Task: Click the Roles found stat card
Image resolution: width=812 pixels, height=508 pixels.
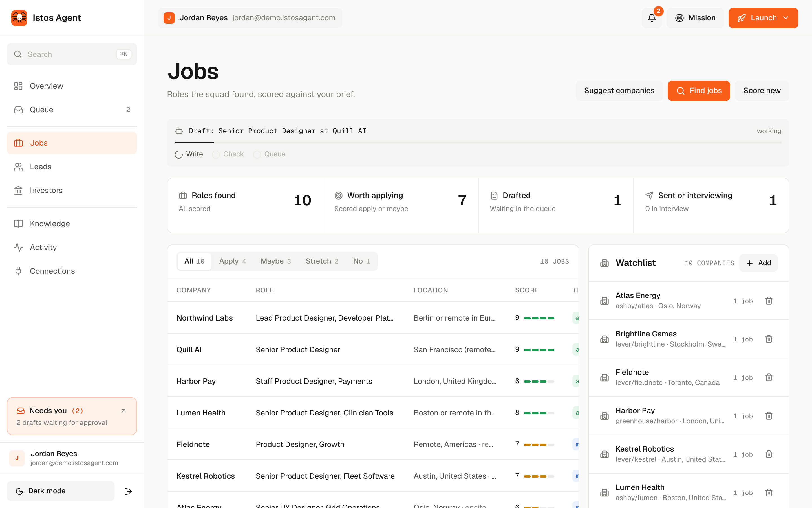Action: (x=245, y=205)
